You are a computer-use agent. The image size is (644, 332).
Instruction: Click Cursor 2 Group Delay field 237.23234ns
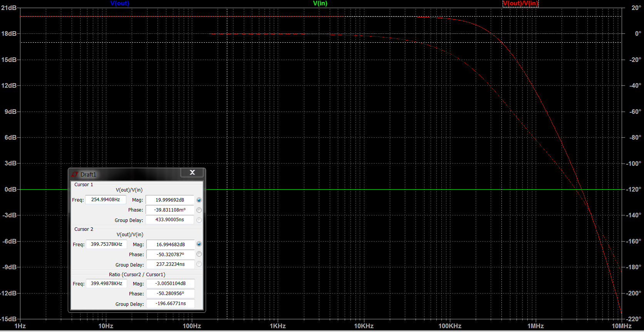[x=171, y=264]
